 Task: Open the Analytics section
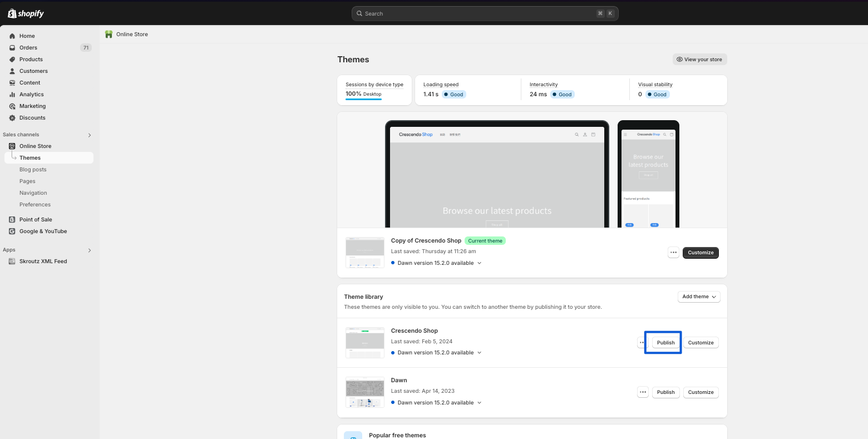[32, 95]
